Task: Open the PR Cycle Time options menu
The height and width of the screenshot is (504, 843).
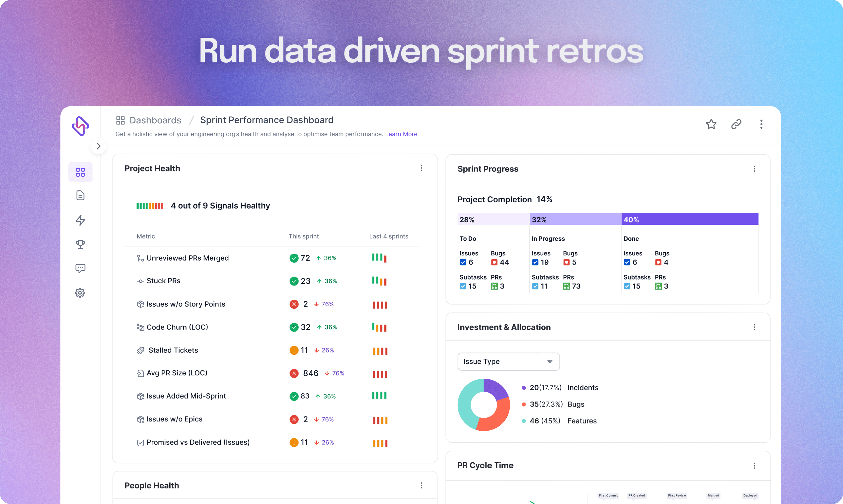Action: click(x=754, y=466)
